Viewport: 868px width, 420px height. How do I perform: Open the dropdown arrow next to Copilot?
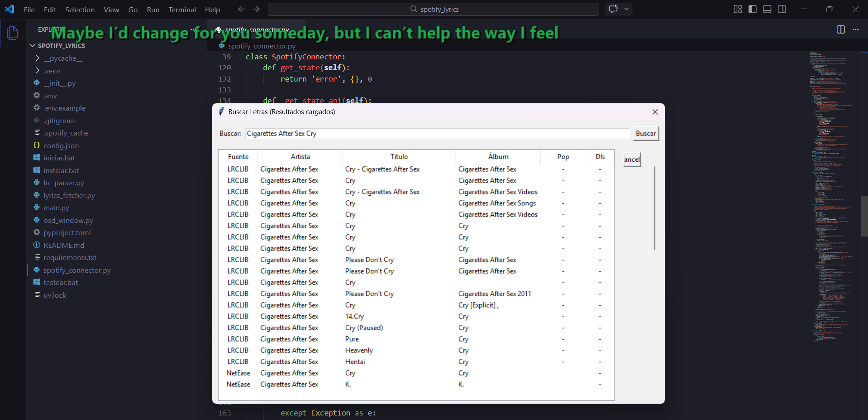point(627,9)
